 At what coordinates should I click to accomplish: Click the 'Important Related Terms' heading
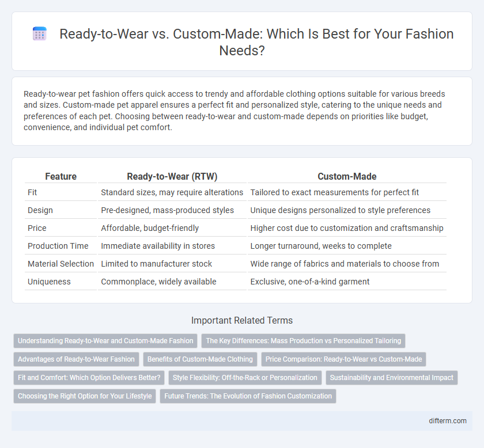tap(242, 321)
